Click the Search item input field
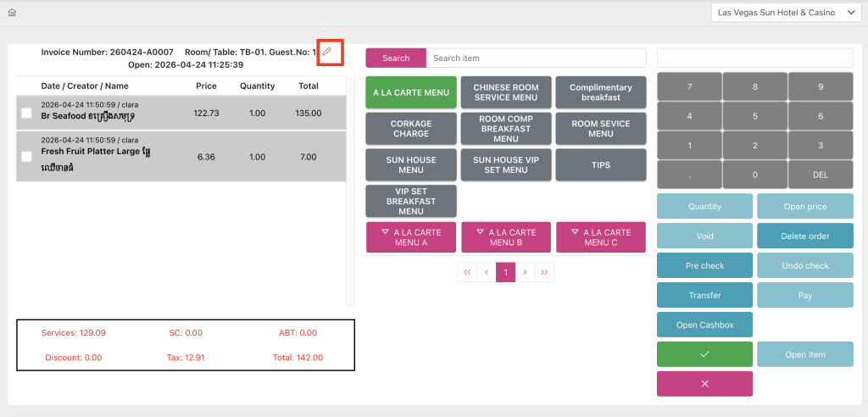This screenshot has width=868, height=417. 536,58
